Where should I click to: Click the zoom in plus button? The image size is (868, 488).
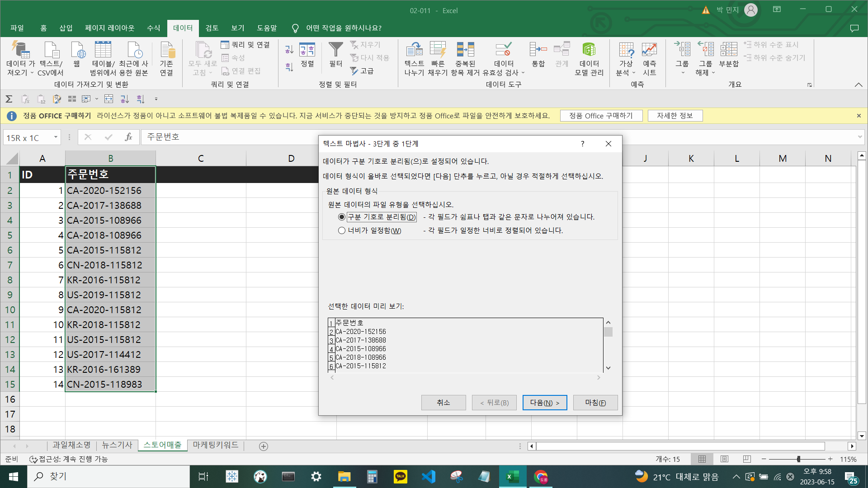point(830,459)
